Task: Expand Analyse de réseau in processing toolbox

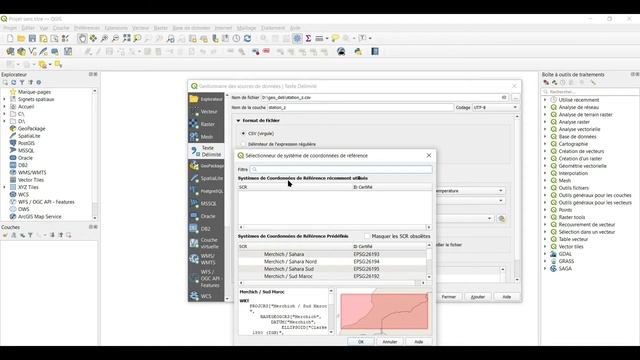Action: [x=545, y=107]
